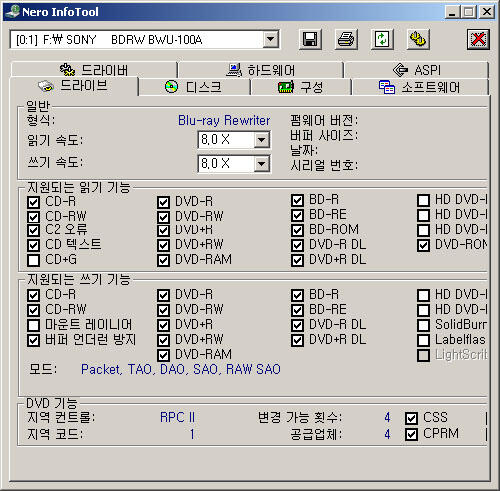Toggle the SolidBurn checkbox

(x=423, y=325)
